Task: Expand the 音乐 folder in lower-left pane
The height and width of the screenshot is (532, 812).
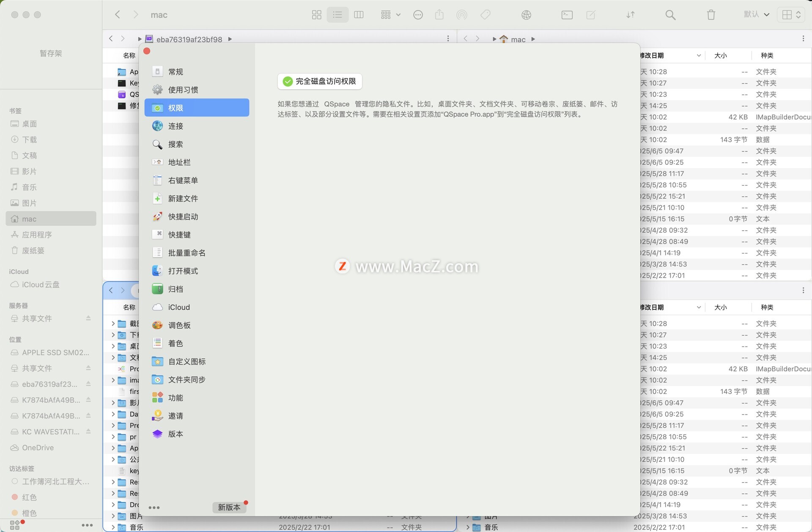Action: tap(113, 527)
